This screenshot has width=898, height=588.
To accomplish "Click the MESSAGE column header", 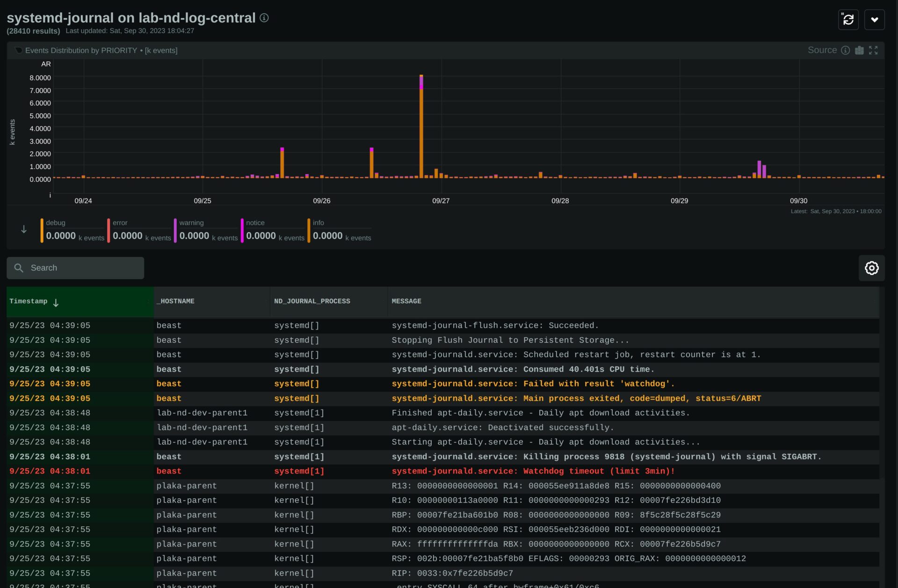I will pyautogui.click(x=406, y=301).
